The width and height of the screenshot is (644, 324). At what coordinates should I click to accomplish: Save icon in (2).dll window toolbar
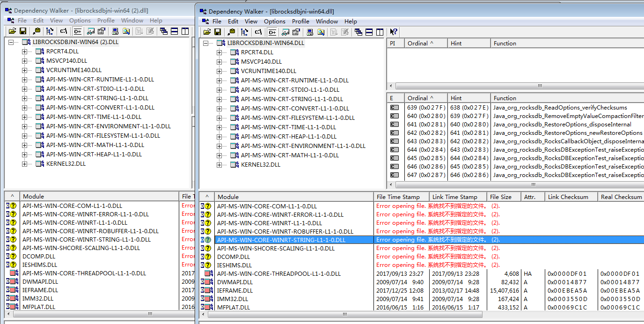[23, 31]
